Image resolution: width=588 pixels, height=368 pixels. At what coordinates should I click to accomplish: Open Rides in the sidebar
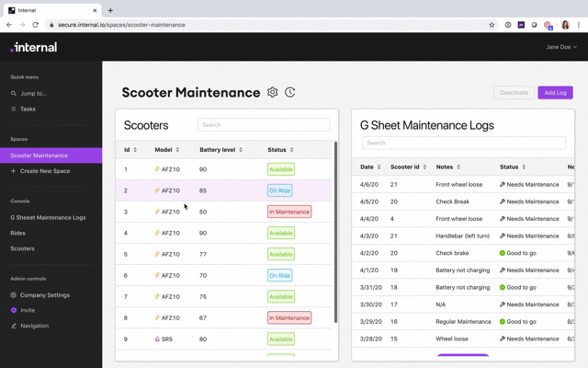(x=17, y=233)
